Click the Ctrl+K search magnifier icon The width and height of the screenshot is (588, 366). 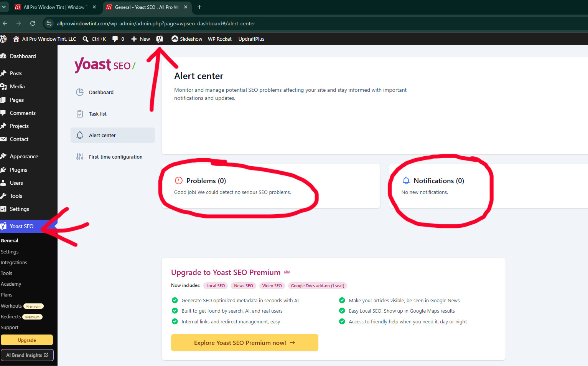86,39
